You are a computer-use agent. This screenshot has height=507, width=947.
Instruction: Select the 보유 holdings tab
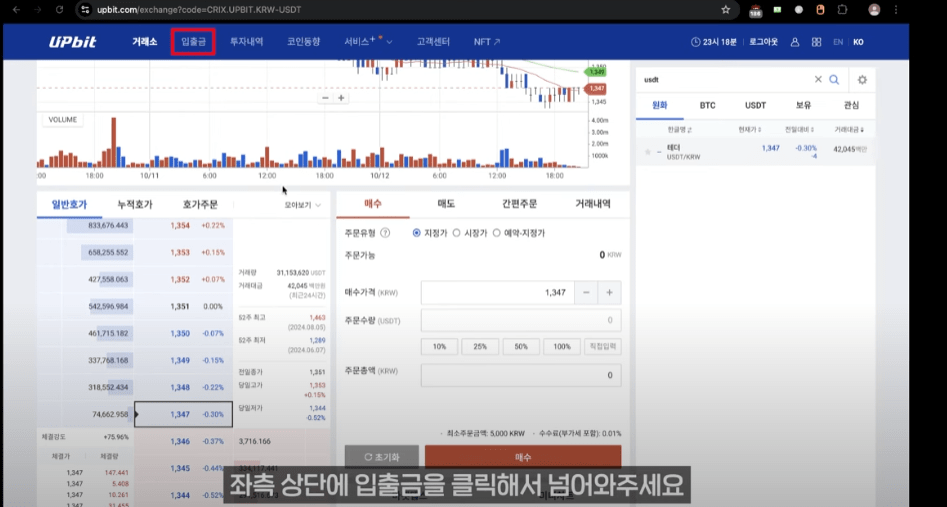click(x=803, y=105)
